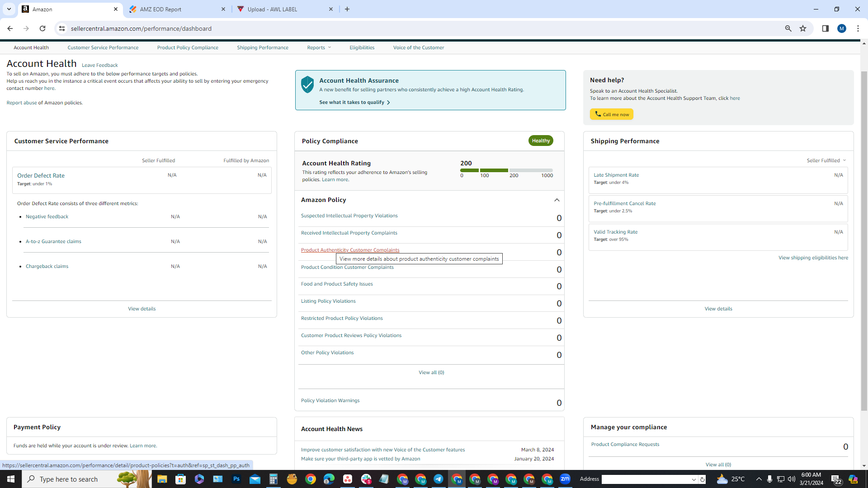The height and width of the screenshot is (488, 868).
Task: Close the Upload - AWL LABEL tab
Action: pyautogui.click(x=331, y=9)
